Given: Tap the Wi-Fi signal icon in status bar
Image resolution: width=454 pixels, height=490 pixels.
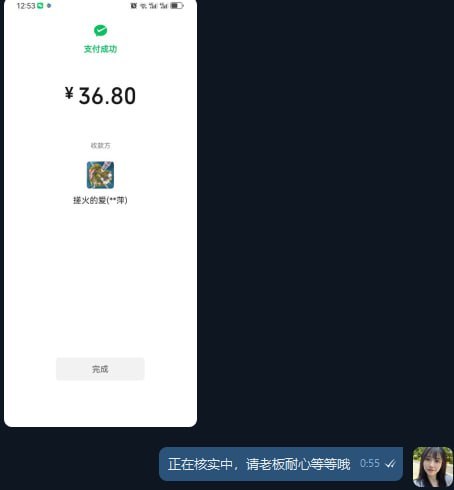Looking at the screenshot, I should tap(143, 6).
